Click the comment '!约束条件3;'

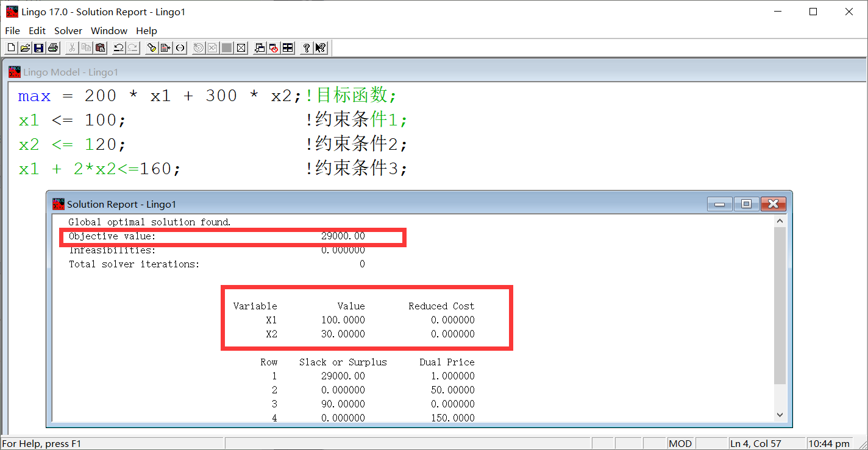tap(356, 168)
